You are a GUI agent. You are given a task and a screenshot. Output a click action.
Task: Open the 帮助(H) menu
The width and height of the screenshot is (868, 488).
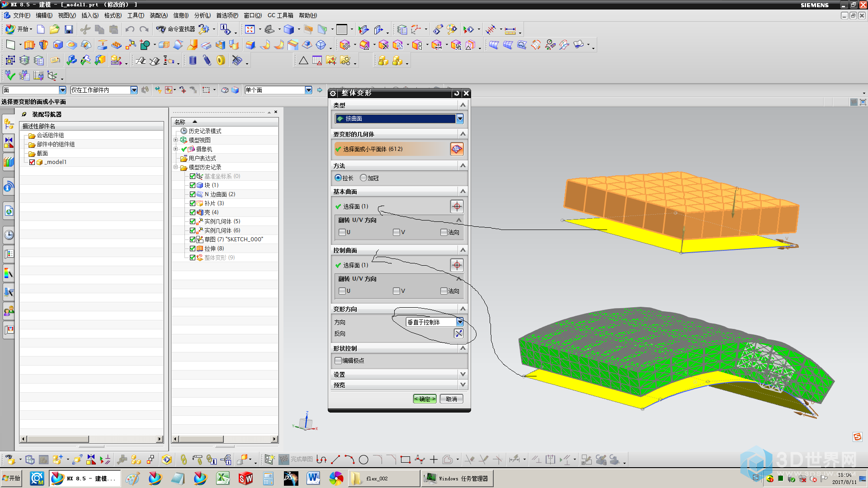[x=308, y=15]
